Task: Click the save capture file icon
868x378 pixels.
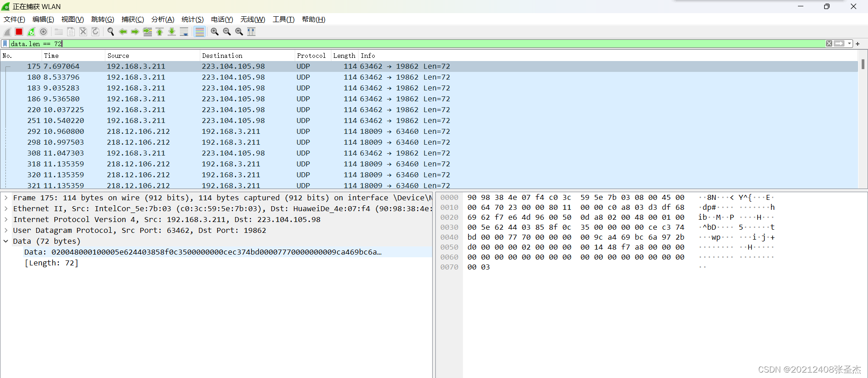Action: pyautogui.click(x=71, y=32)
